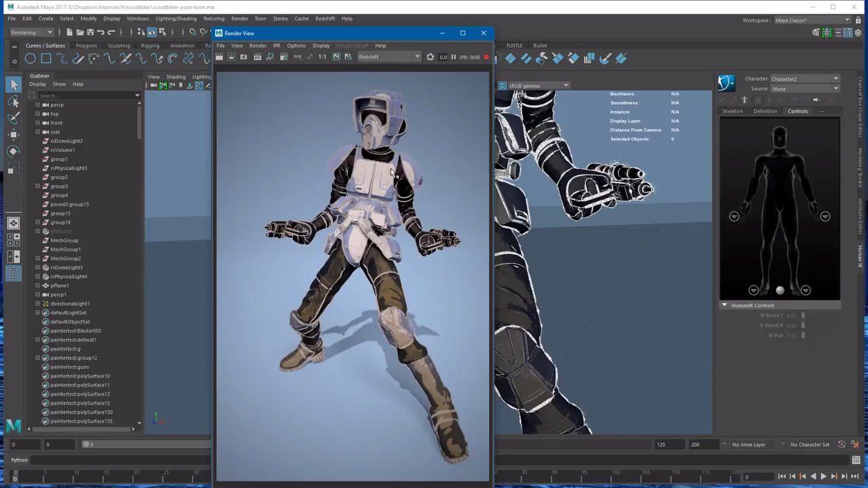This screenshot has width=868, height=488.
Task: Open the Character2 dropdown in HumanIK
Action: pyautogui.click(x=804, y=79)
